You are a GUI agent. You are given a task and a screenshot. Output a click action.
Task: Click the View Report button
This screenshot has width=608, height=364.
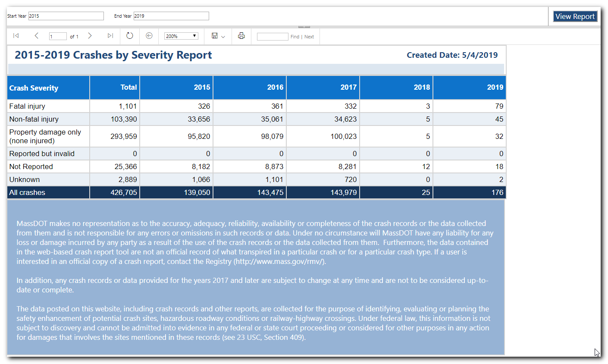[x=575, y=16]
